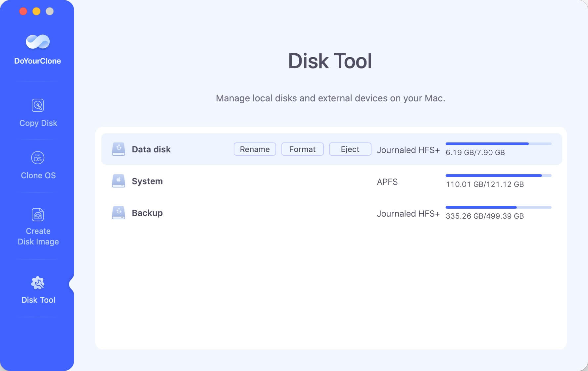The width and height of the screenshot is (588, 371).
Task: Click the Backup disk storage bar
Action: click(x=498, y=207)
